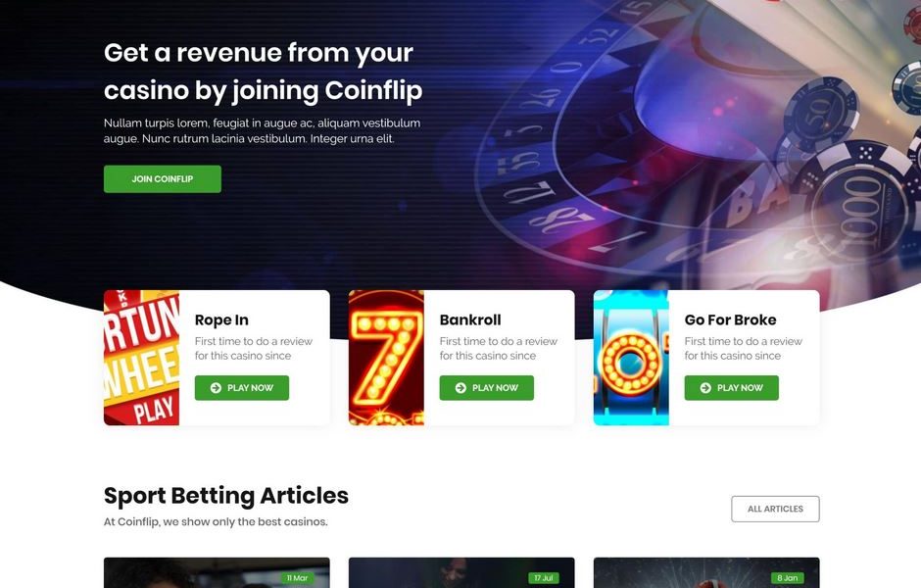Open the neon number seven thumbnail
Screen dimensions: 921x588
pos(386,358)
